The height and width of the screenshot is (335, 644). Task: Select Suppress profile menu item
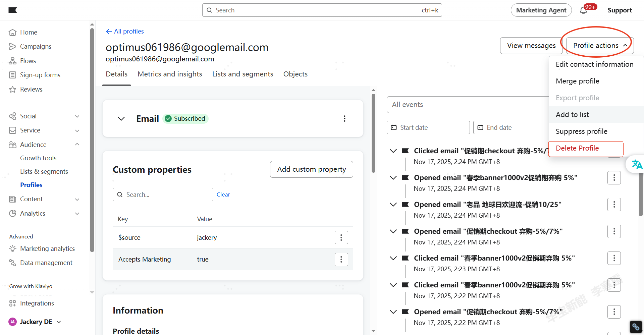click(x=596, y=131)
